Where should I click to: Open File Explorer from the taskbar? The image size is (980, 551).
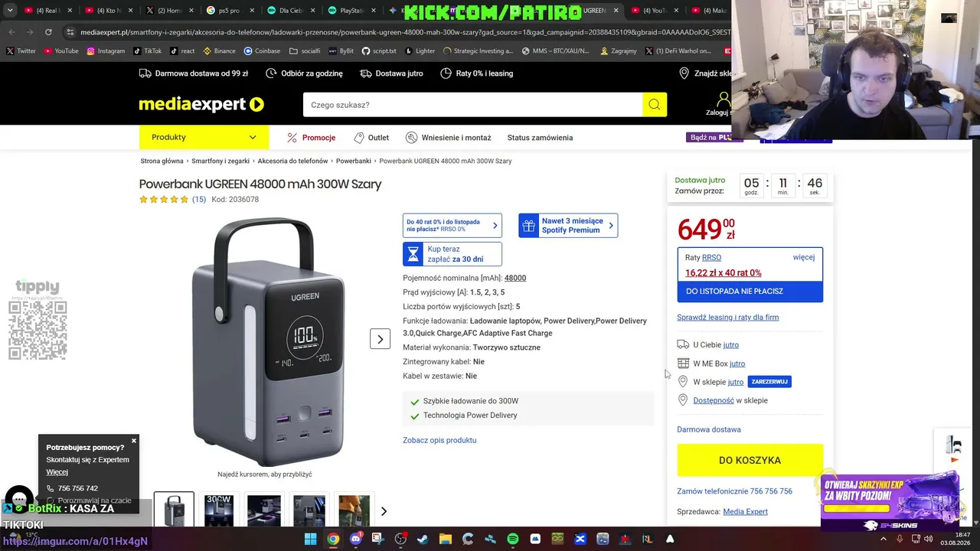pyautogui.click(x=445, y=539)
